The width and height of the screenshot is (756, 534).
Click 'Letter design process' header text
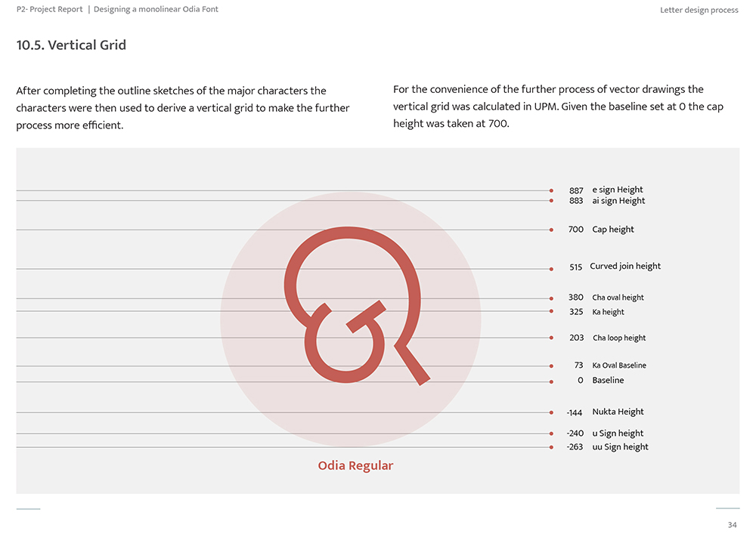click(x=699, y=10)
